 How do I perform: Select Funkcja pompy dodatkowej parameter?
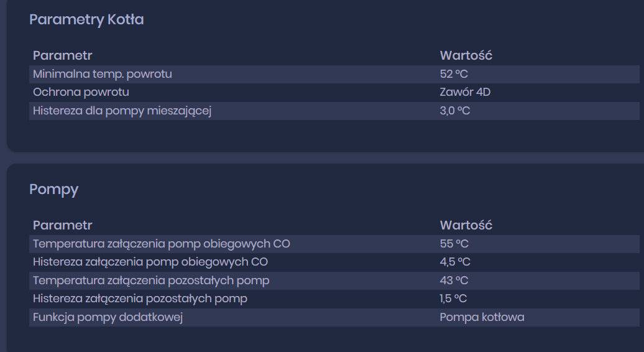click(x=108, y=317)
